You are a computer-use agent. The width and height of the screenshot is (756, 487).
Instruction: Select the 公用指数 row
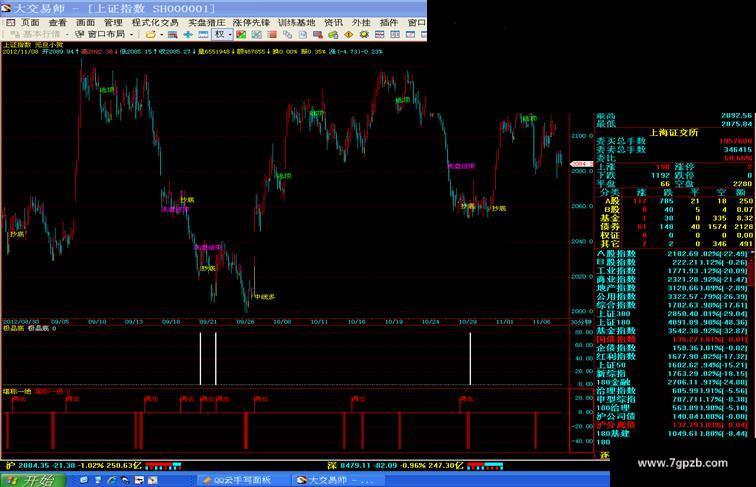674,297
